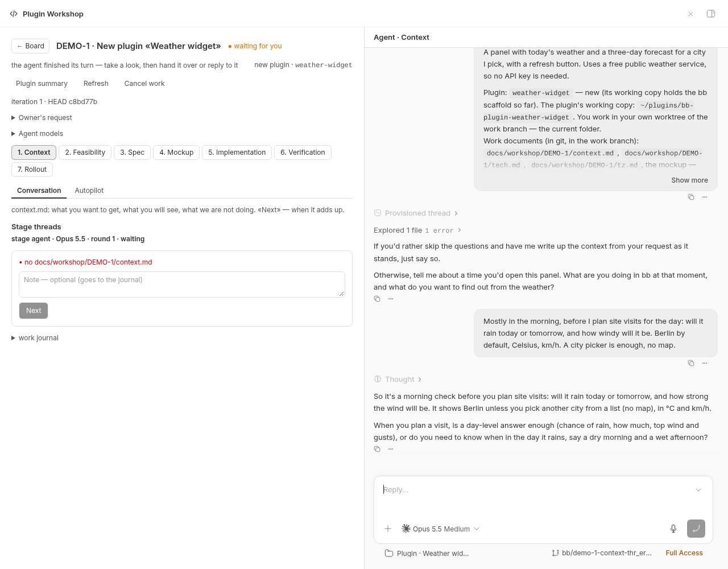Open the Plugin summary
Image resolution: width=728 pixels, height=569 pixels.
pos(42,84)
